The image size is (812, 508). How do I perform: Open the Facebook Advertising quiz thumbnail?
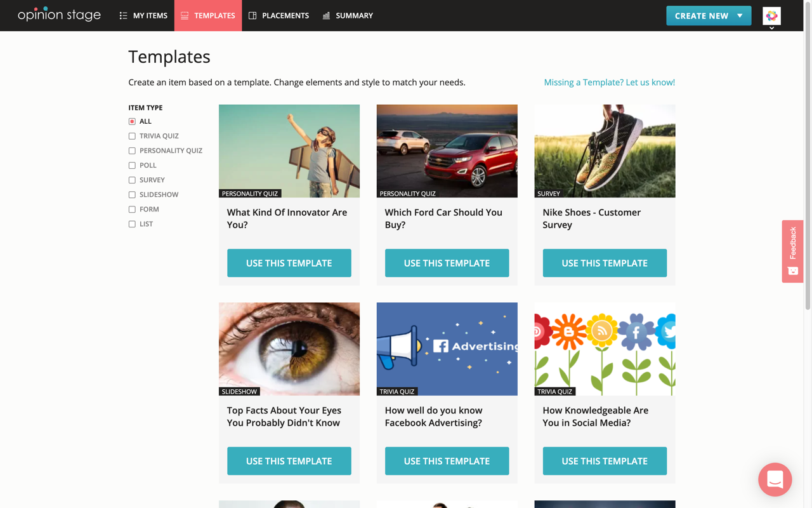tap(447, 349)
